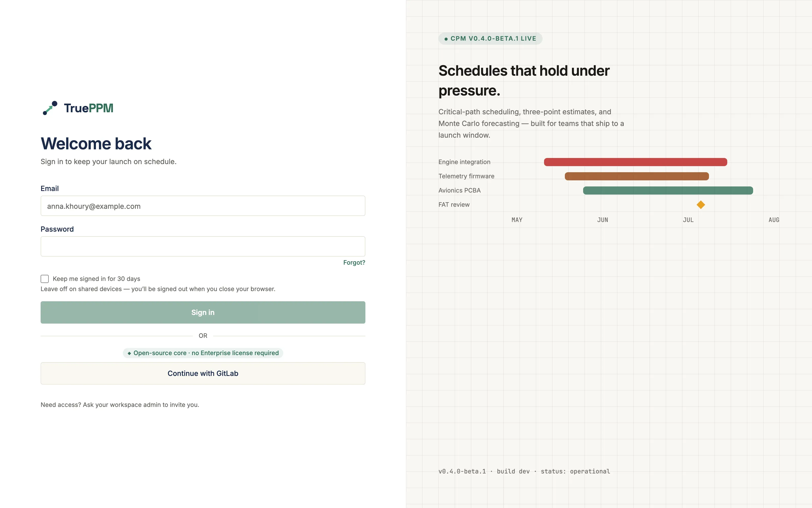
Task: Click the Password field label
Action: tap(57, 229)
